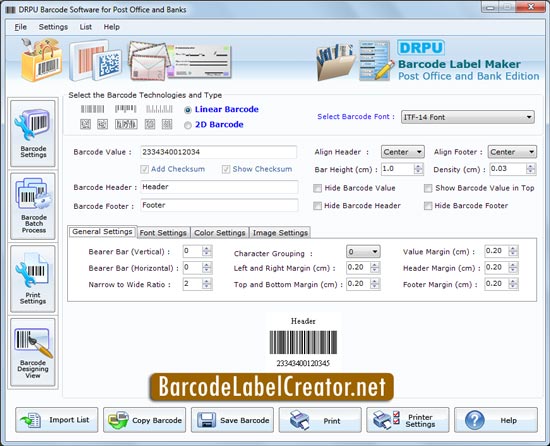Click the blue question mark Help icon

[475, 420]
